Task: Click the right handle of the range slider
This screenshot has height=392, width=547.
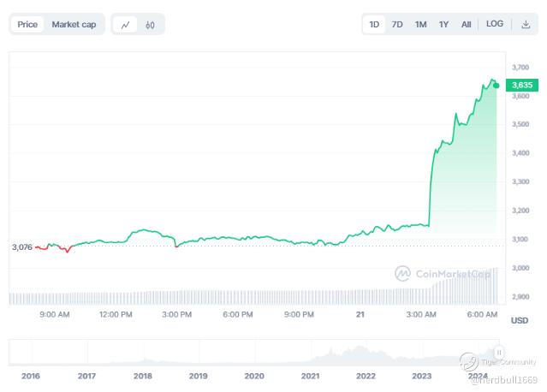Action: (x=498, y=352)
